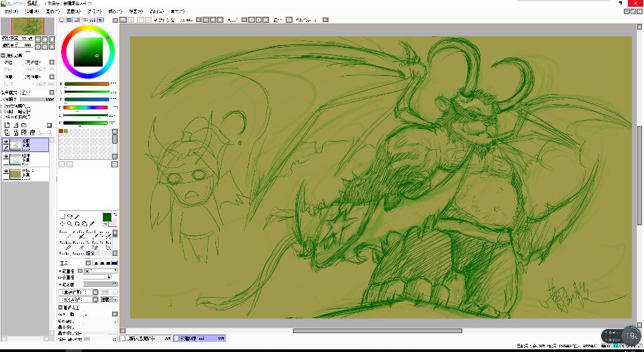
Task: Click the canvas horizontal scrollbar
Action: coord(377,331)
